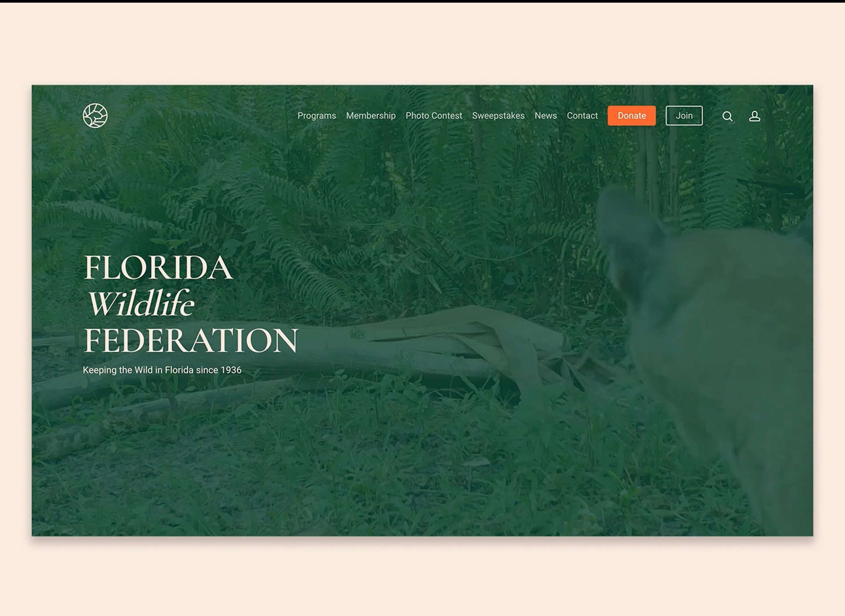Click the orange Donate button
The image size is (845, 616).
click(x=632, y=116)
